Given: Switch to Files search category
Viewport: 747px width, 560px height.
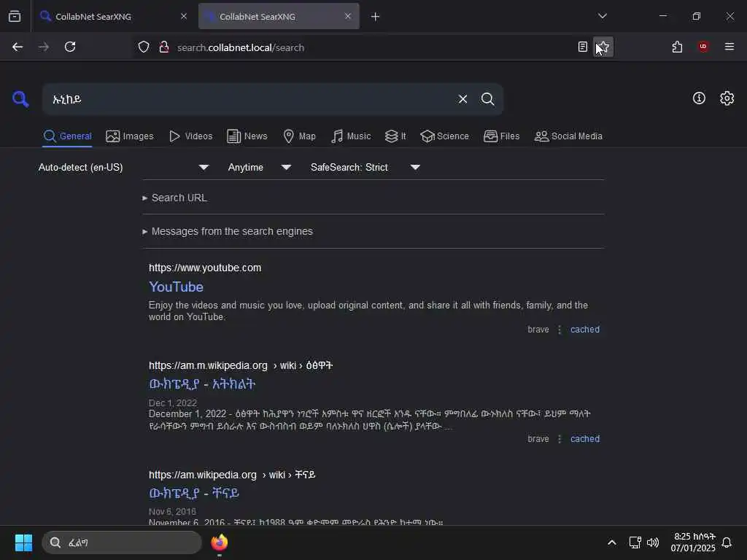Looking at the screenshot, I should pyautogui.click(x=501, y=136).
